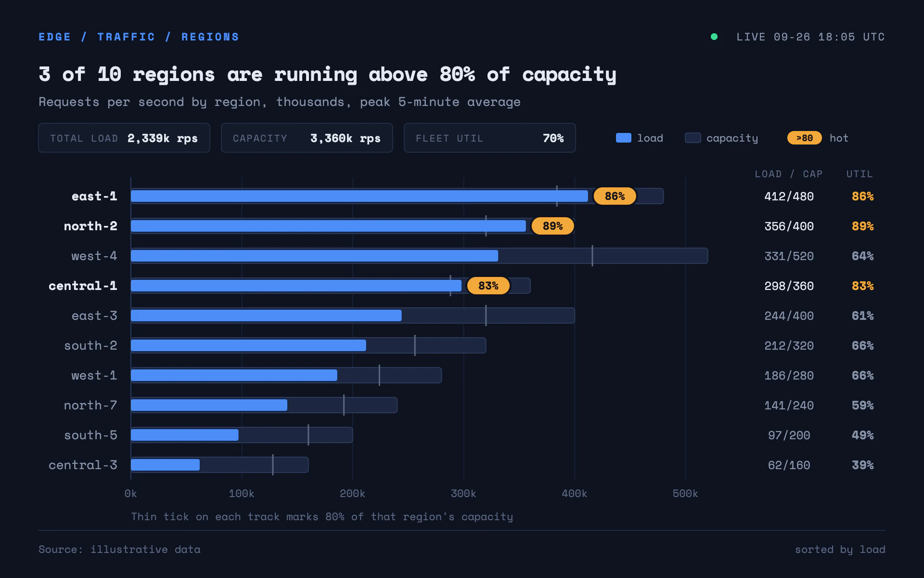Select the central-3 region label

[83, 465]
